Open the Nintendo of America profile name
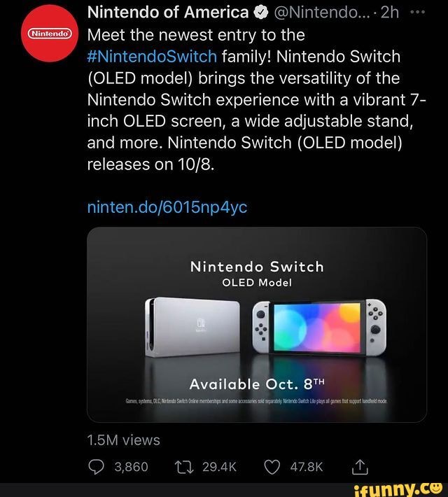The image size is (448, 497). (x=168, y=12)
